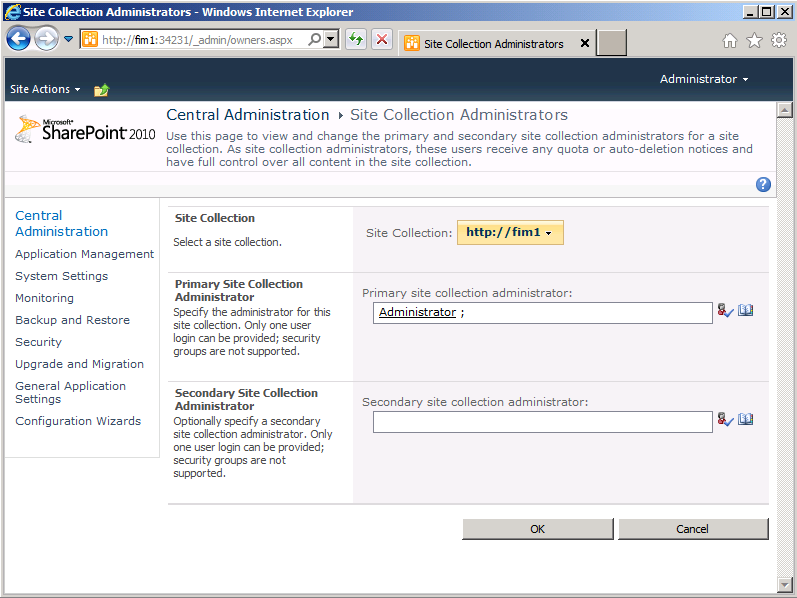
Task: Minimize the Internet Explorer window
Action: 750,11
